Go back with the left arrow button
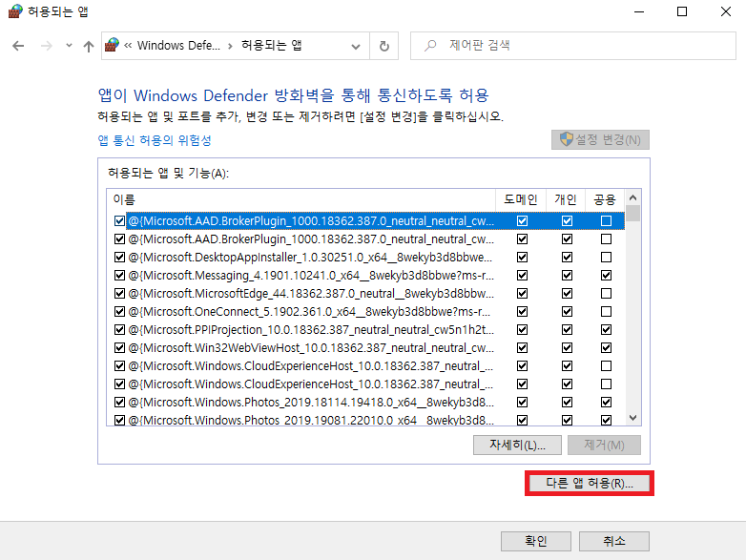This screenshot has height=560, width=746. [18, 46]
